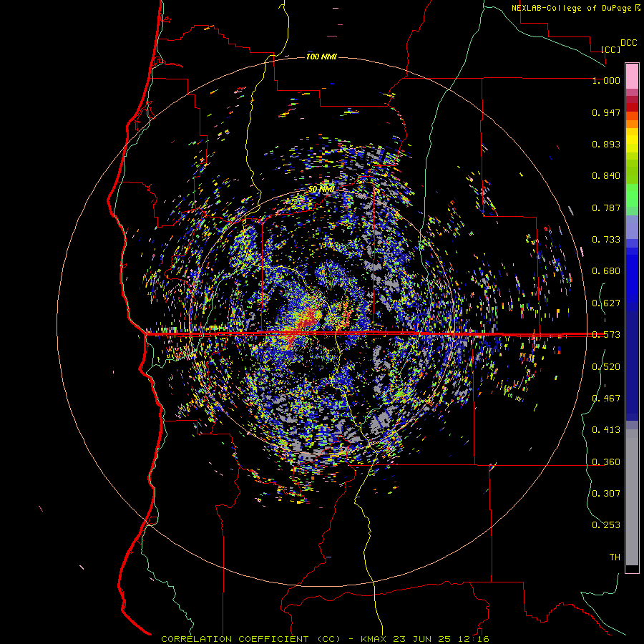Select the DCC label above the color scale

coord(628,43)
